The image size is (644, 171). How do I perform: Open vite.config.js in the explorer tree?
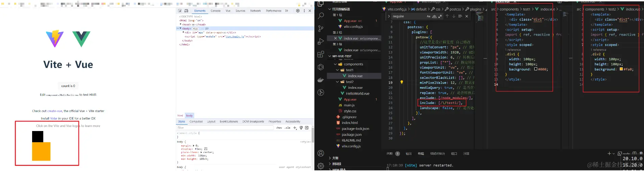click(x=351, y=146)
